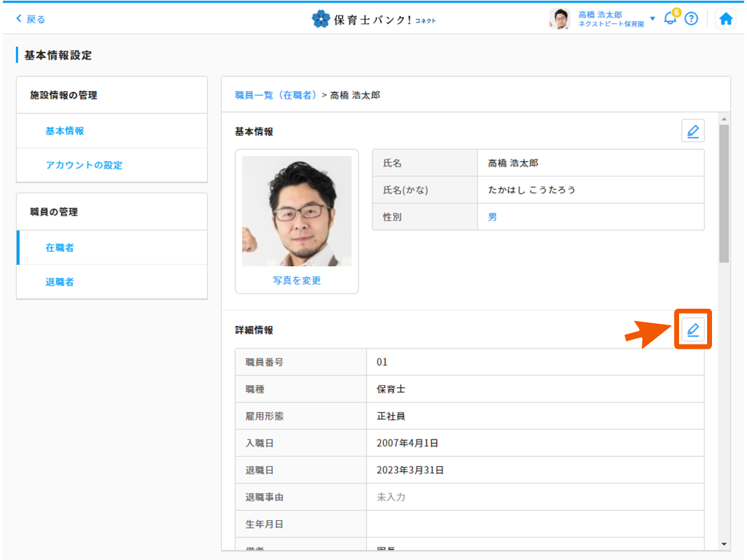Screen dimensions: 747x560
Task: Edit detailed info with pencil icon
Action: 692,330
